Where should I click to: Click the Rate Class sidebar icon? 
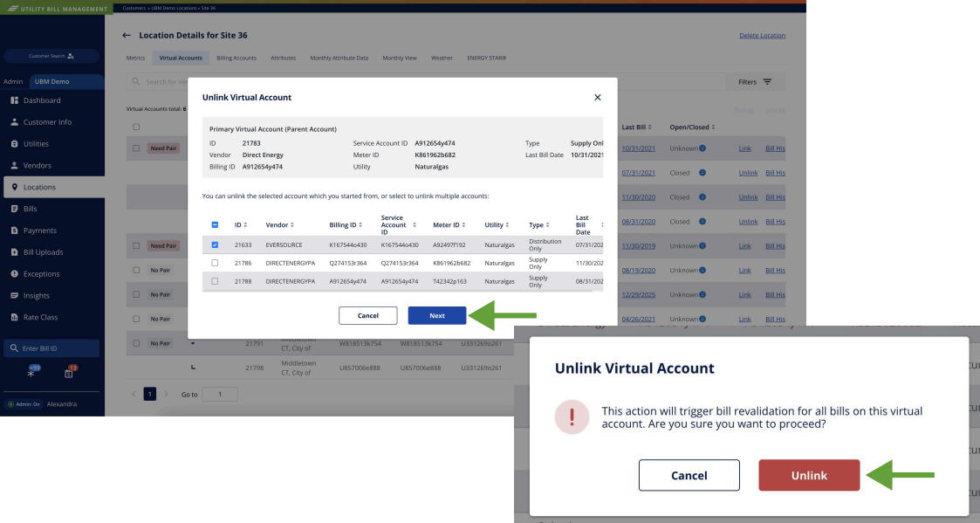point(14,317)
